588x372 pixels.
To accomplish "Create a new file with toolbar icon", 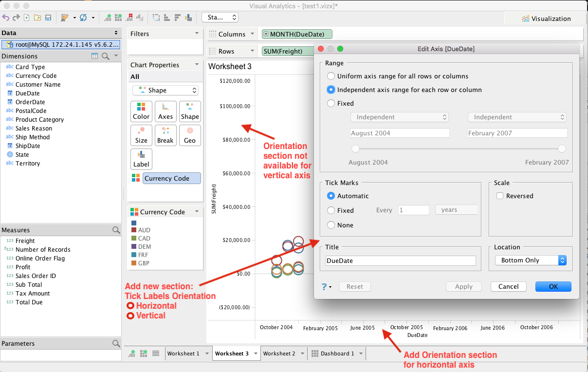I will 27,18.
